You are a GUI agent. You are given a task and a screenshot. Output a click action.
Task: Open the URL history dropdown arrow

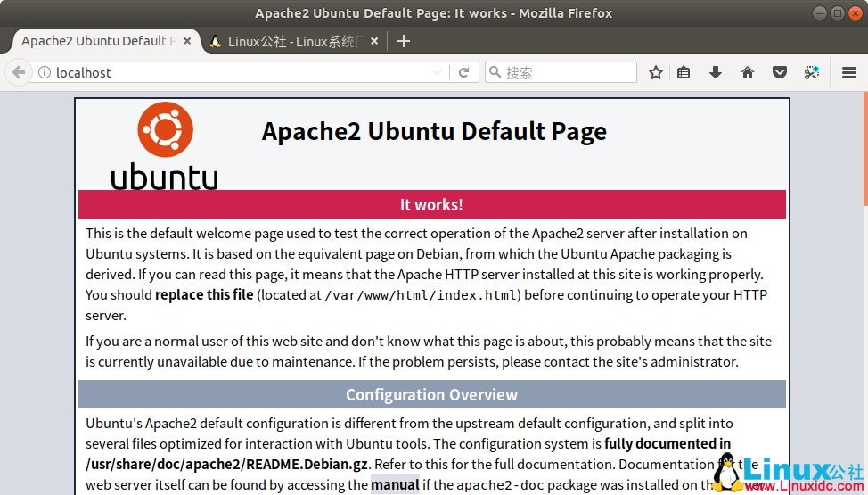click(x=438, y=72)
